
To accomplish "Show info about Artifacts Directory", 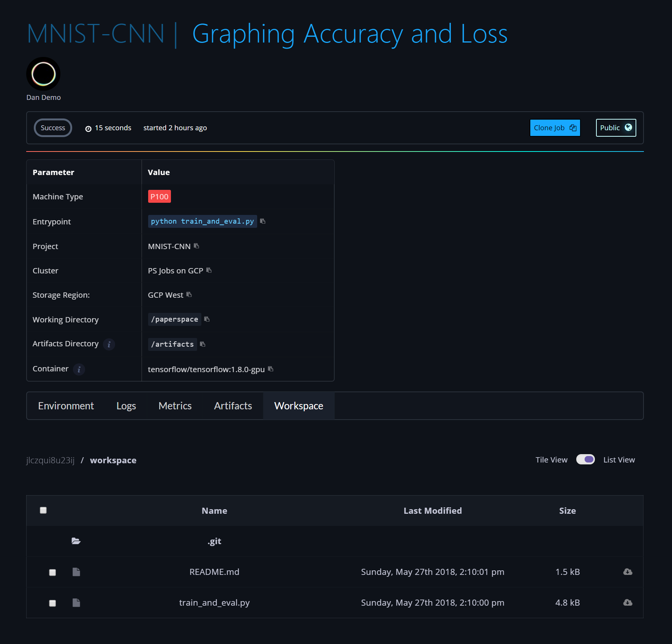I will 109,344.
